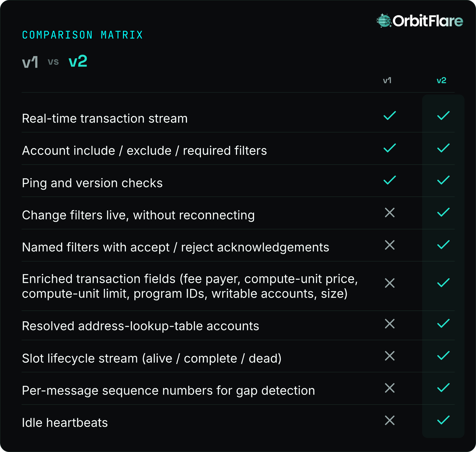Click v2 checkmark for Idle heartbeats
This screenshot has width=476, height=452.
tap(443, 420)
